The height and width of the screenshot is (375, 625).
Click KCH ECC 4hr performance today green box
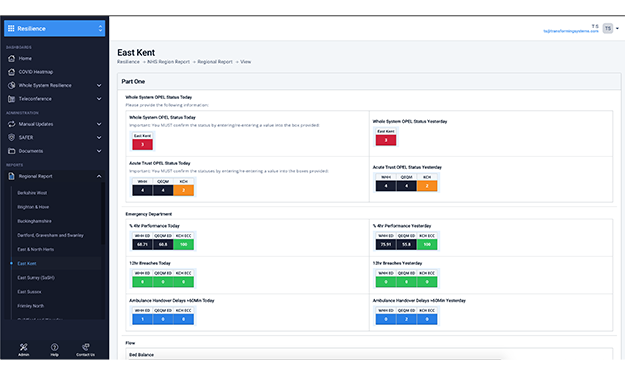tap(183, 244)
